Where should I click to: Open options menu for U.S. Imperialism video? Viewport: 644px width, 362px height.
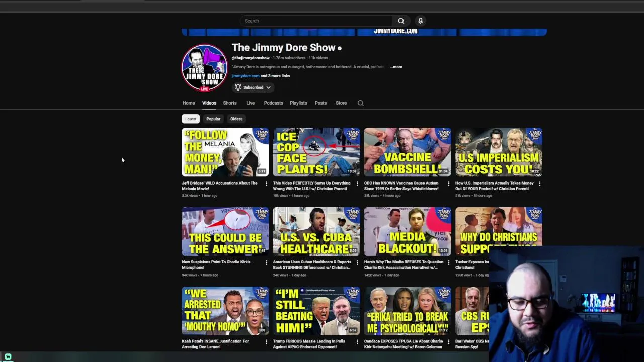(x=539, y=184)
